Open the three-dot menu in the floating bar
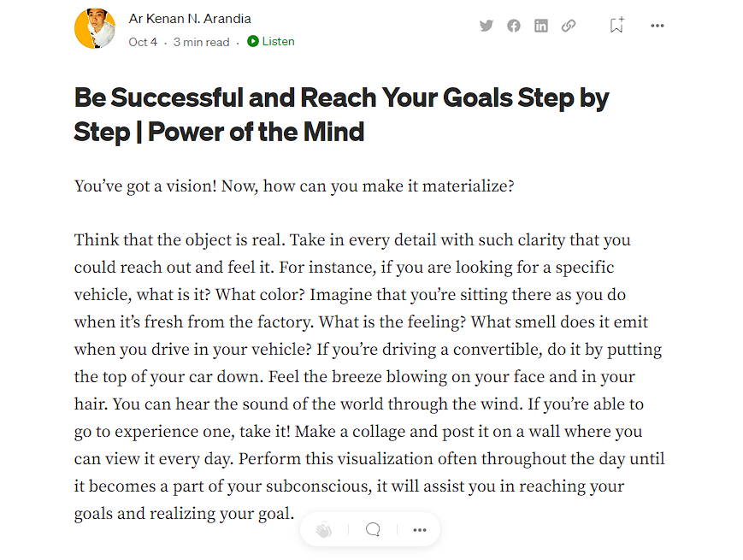743x560 pixels. point(419,530)
